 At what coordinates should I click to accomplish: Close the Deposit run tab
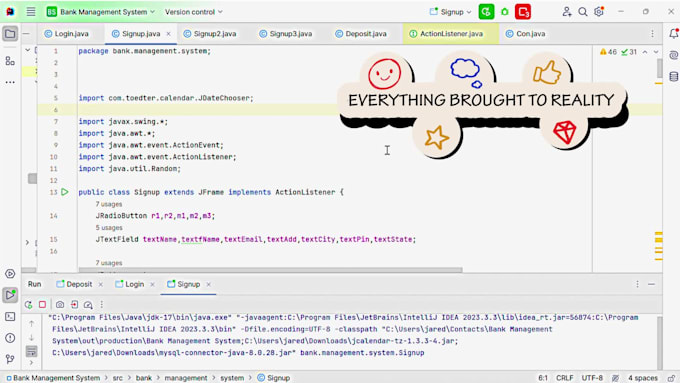(x=101, y=285)
